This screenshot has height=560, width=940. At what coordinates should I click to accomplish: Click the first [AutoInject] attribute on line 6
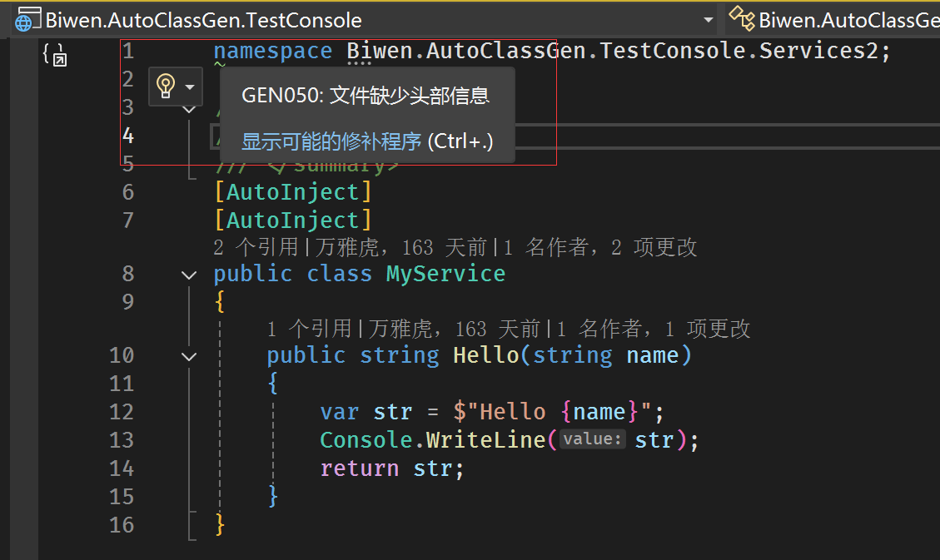293,192
